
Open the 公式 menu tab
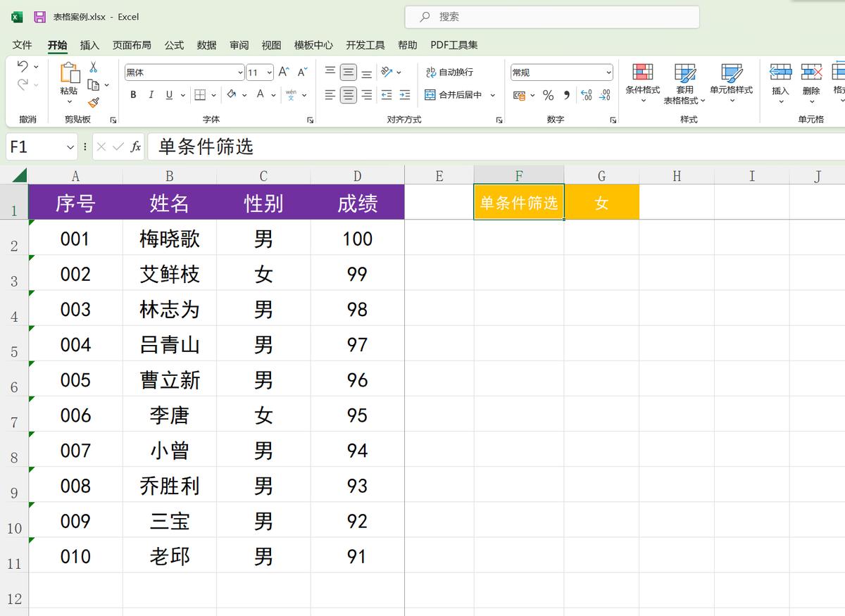click(173, 45)
